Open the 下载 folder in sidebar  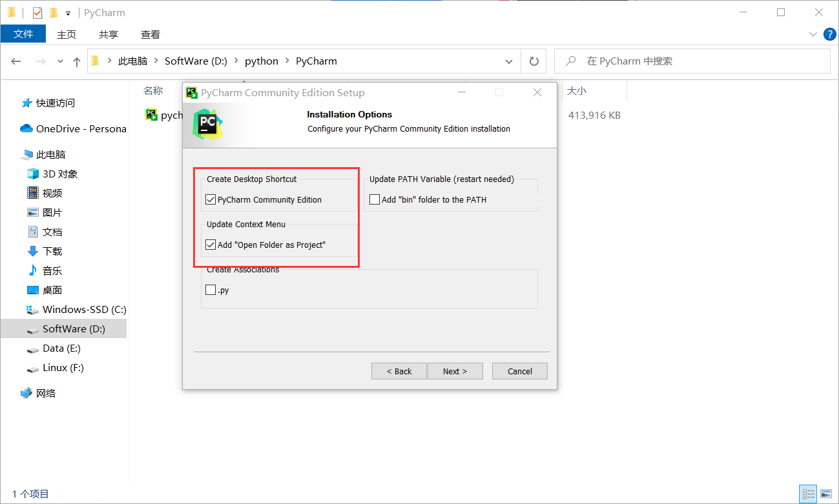52,252
